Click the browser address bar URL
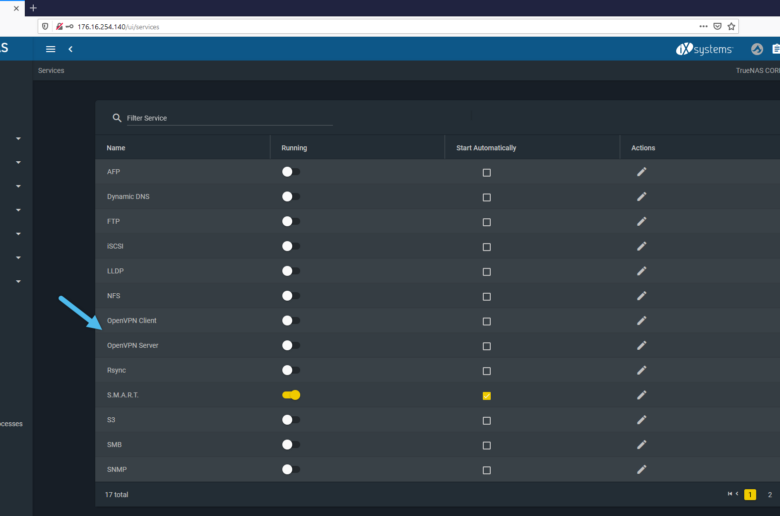Image resolution: width=780 pixels, height=516 pixels. [118, 27]
